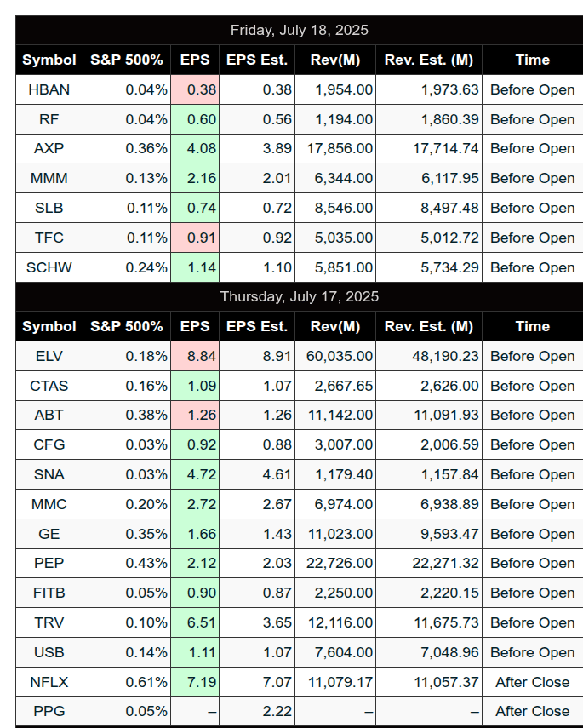This screenshot has width=583, height=728.
Task: Click the HBAN symbol cell
Action: point(49,89)
